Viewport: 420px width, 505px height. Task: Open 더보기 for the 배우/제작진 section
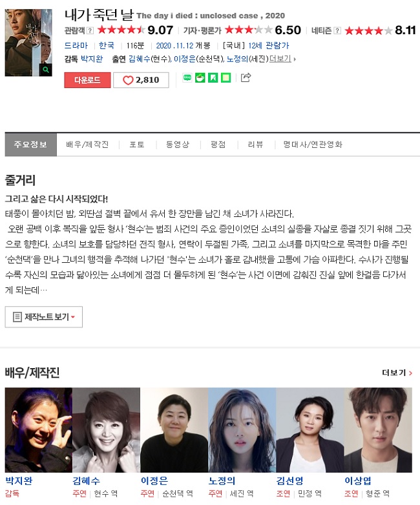[397, 373]
